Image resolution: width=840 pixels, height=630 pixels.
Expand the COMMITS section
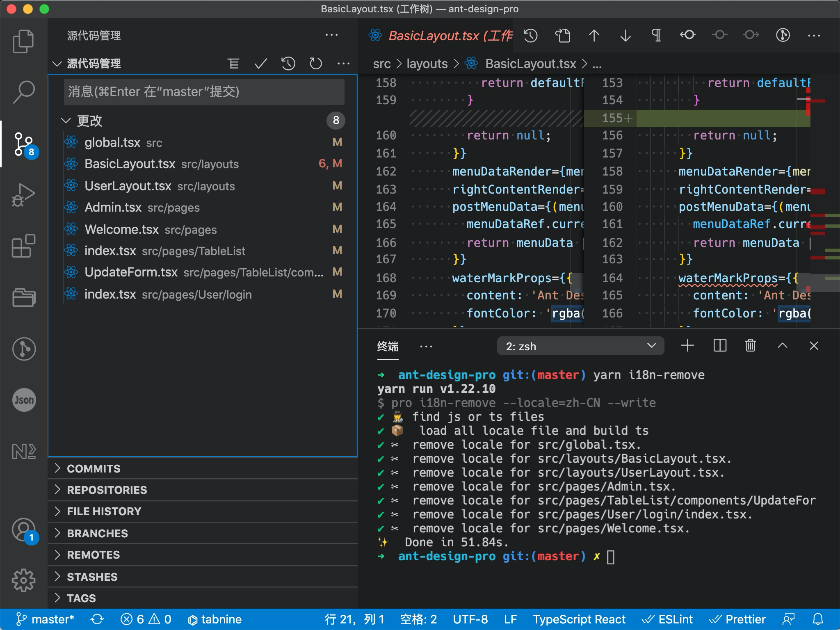click(x=94, y=468)
